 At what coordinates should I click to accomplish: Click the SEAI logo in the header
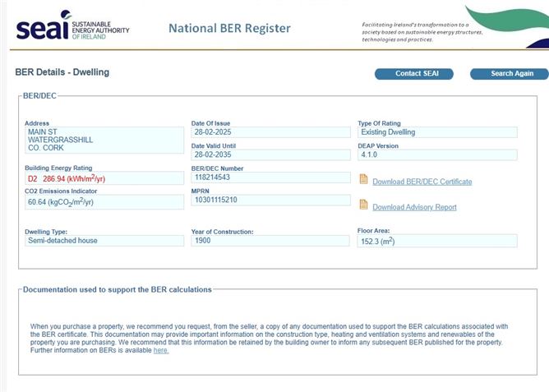click(72, 26)
